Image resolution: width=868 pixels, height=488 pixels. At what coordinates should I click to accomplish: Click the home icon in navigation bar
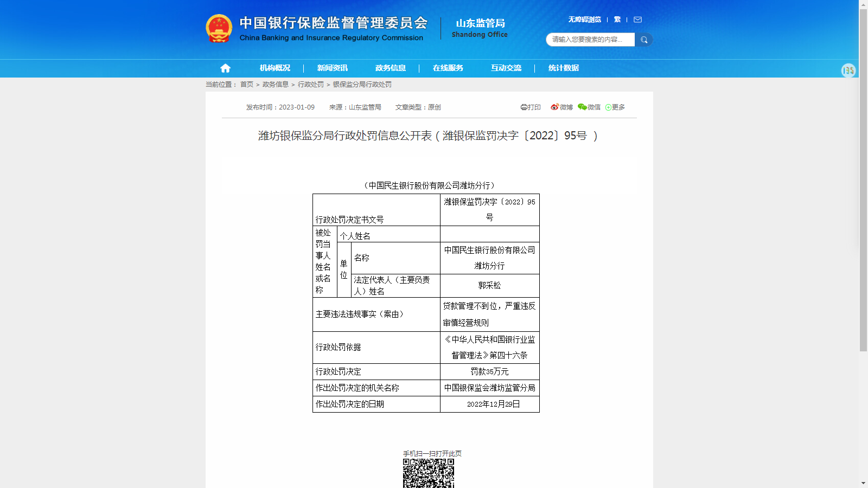click(225, 68)
